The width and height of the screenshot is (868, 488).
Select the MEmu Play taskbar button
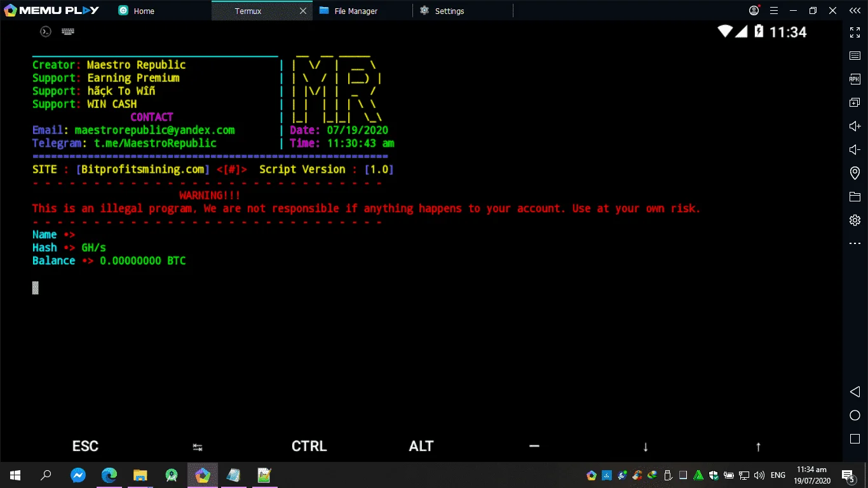203,475
